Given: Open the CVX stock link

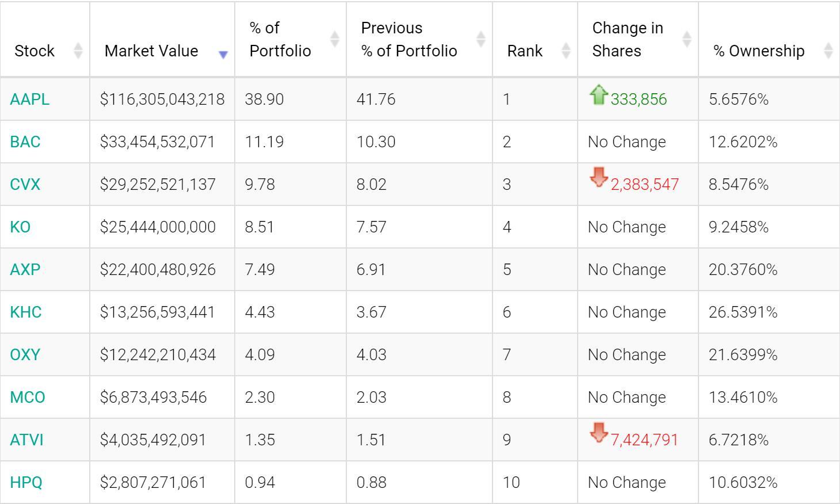Looking at the screenshot, I should 25,184.
